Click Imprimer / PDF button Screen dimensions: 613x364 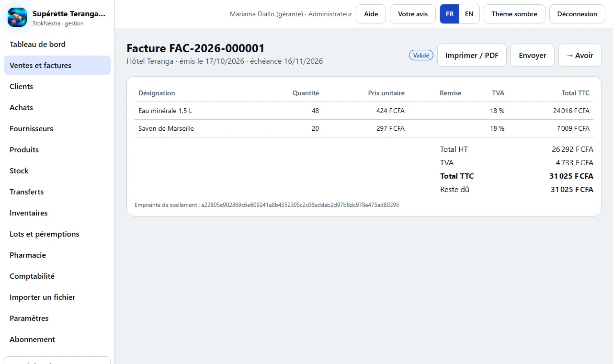pos(472,55)
